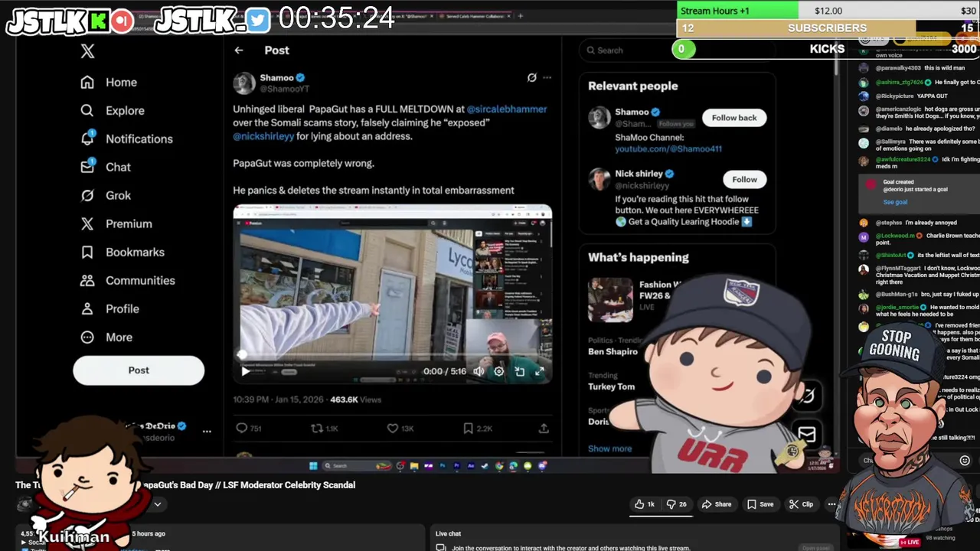Open youtube.com/@Shamoo411 link
The height and width of the screenshot is (551, 980).
pyautogui.click(x=668, y=149)
